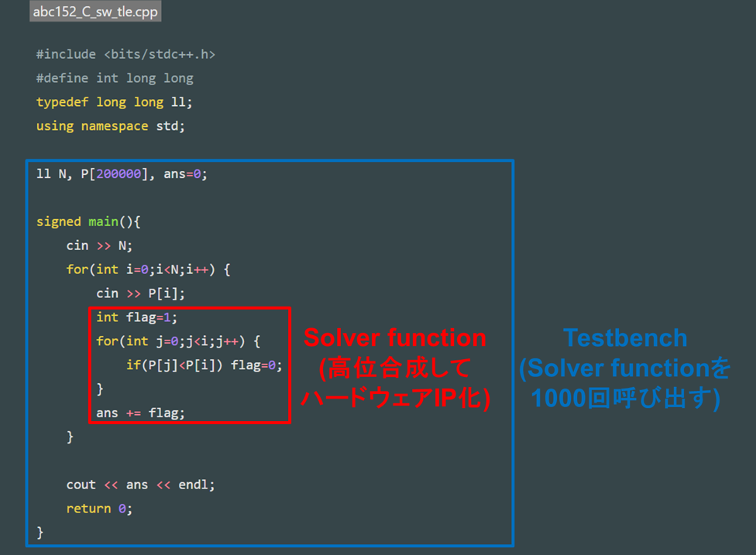This screenshot has width=756, height=555.
Task: Click the 'cin >> P[i];' statement
Action: pyautogui.click(x=140, y=293)
